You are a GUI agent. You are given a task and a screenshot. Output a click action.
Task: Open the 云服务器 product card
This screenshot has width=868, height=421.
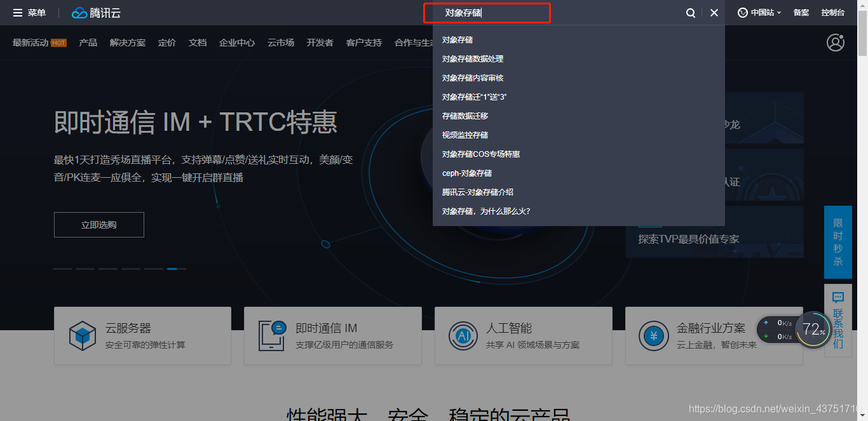(142, 336)
